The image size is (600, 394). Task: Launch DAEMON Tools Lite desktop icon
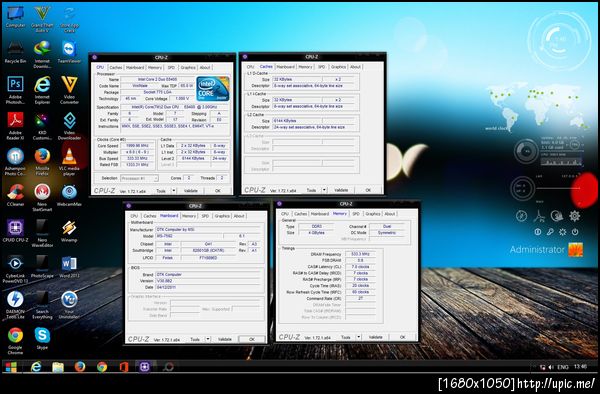(15, 305)
